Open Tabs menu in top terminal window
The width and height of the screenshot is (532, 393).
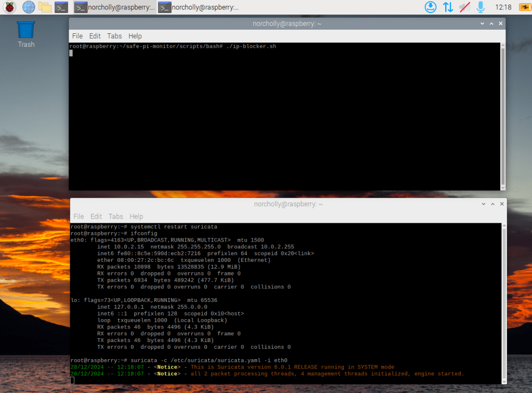(x=114, y=36)
